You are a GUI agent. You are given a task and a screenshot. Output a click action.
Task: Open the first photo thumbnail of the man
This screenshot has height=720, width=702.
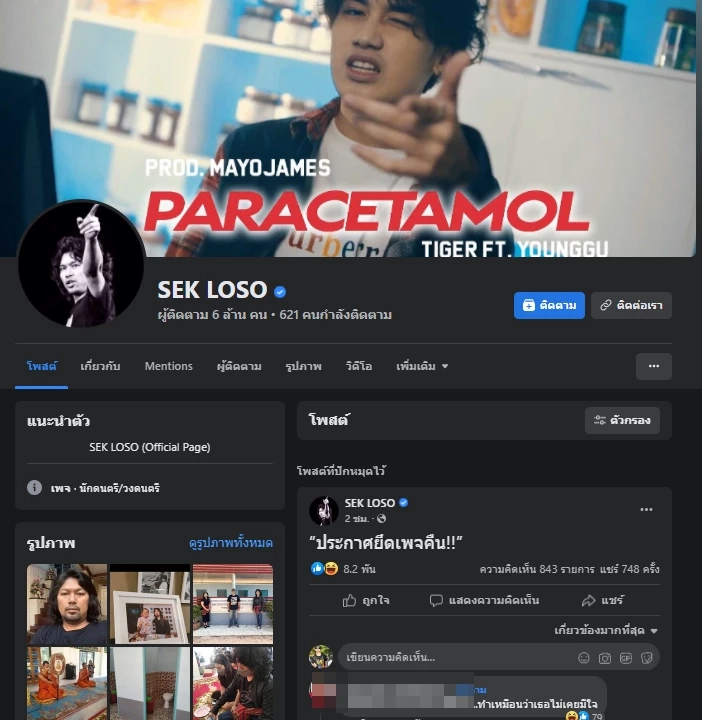tap(67, 605)
